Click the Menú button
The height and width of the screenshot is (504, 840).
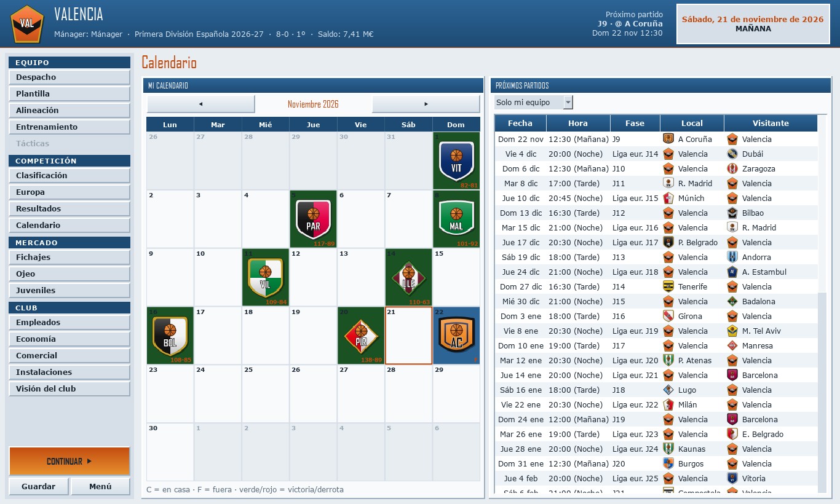[100, 486]
